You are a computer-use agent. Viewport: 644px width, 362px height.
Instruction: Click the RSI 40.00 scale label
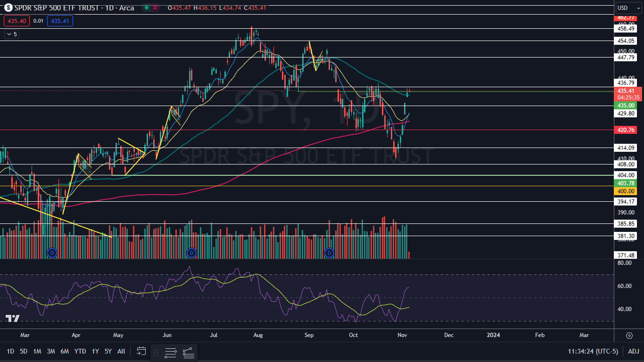[x=624, y=309]
